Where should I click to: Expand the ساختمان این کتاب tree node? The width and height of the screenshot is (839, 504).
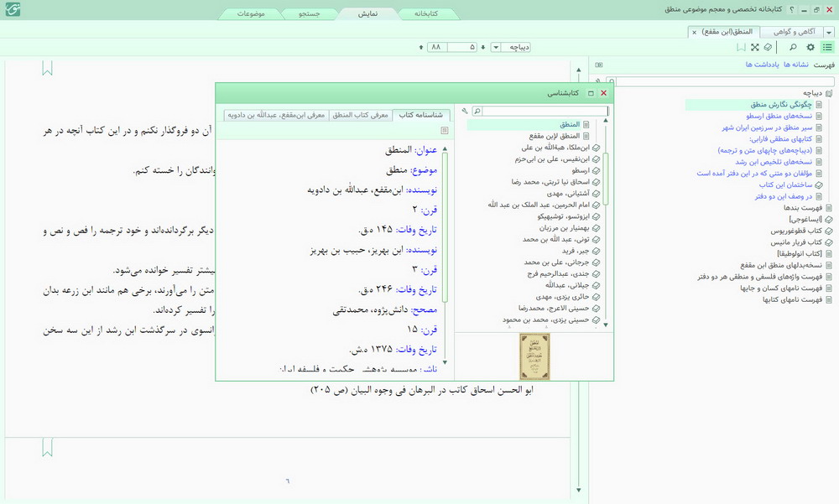819,184
